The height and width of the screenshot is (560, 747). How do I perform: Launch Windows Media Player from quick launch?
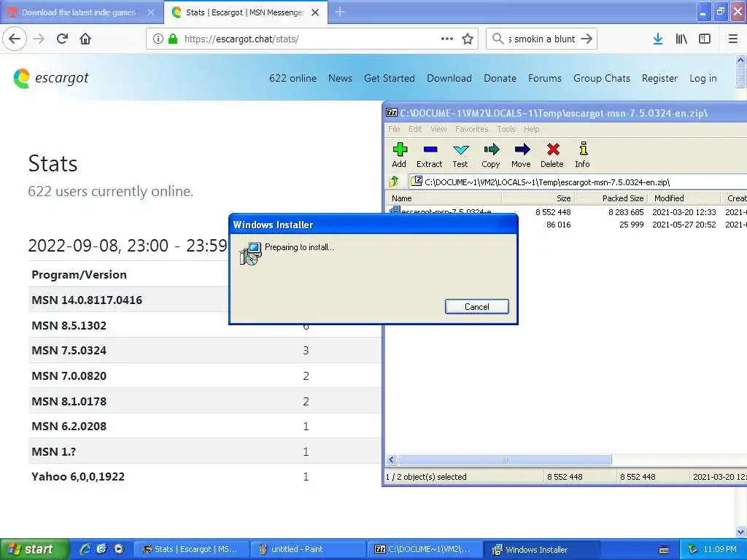(x=119, y=549)
